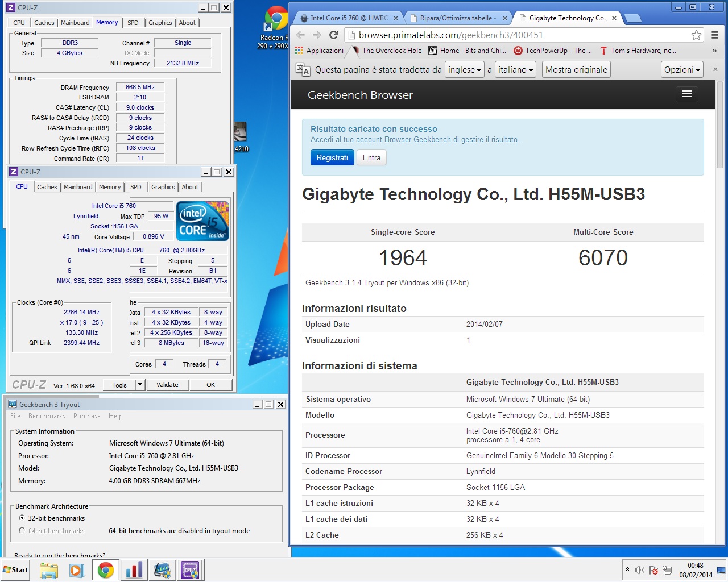This screenshot has width=728, height=582.
Task: Open the TechPowerUp bookmark
Action: [x=553, y=51]
